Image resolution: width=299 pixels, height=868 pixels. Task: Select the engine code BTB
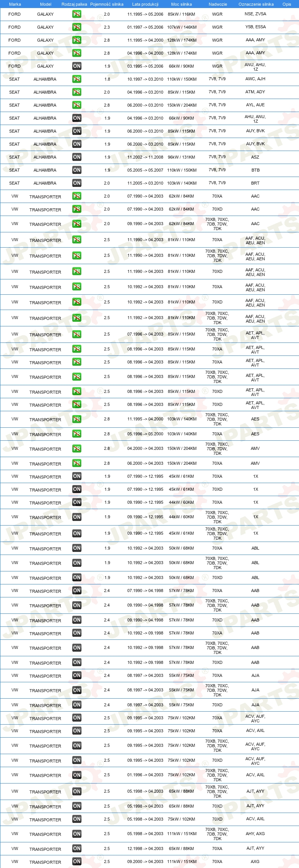coord(255,170)
